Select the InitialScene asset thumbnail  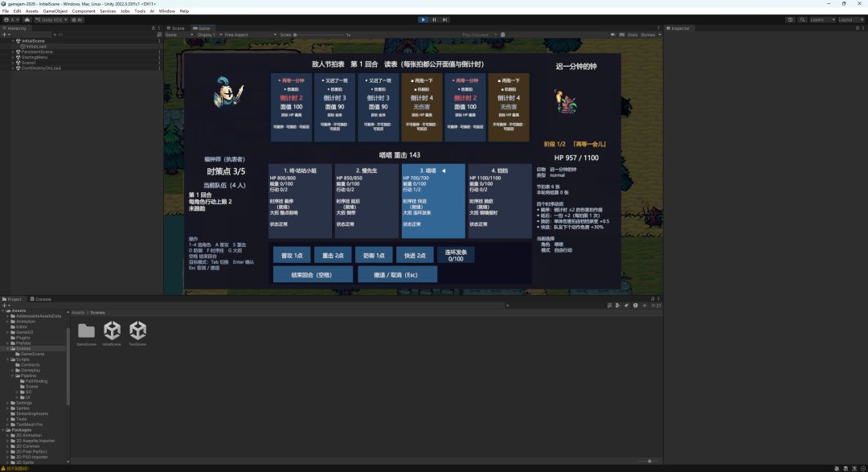click(112, 334)
